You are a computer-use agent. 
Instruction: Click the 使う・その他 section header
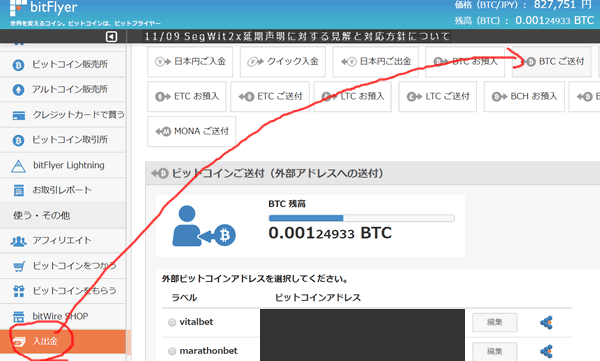[63, 215]
